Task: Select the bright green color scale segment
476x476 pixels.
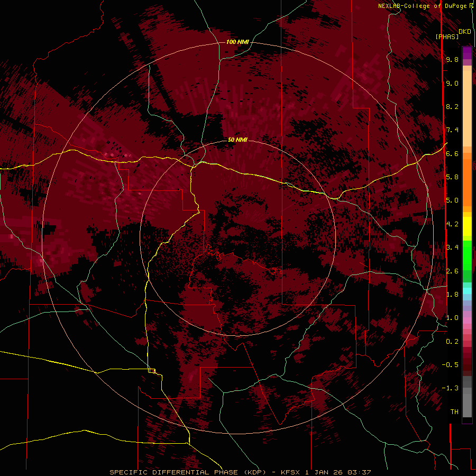Action: [467, 255]
